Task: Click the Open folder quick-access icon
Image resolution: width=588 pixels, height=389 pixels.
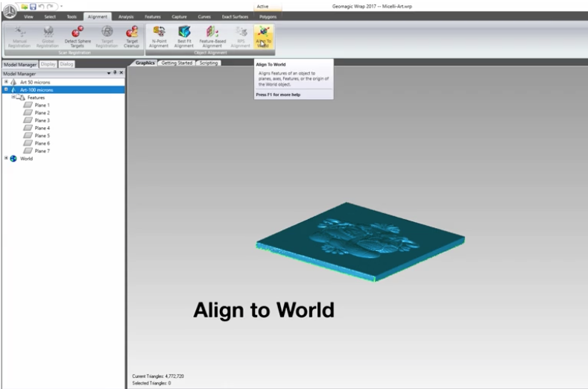Action: (25, 7)
